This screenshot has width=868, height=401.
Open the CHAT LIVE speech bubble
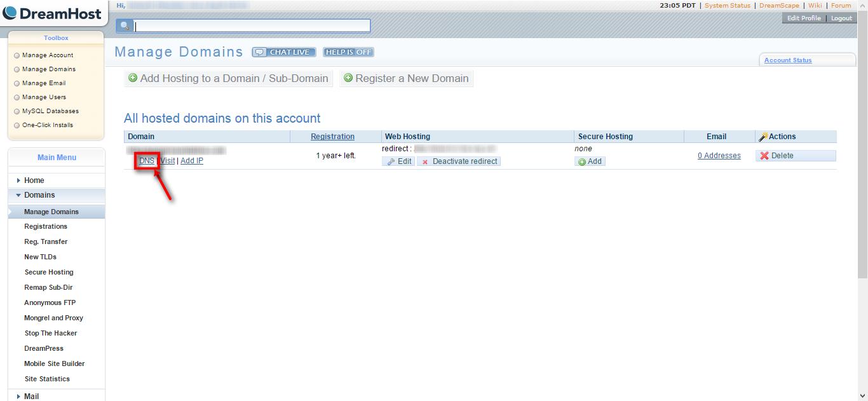283,52
